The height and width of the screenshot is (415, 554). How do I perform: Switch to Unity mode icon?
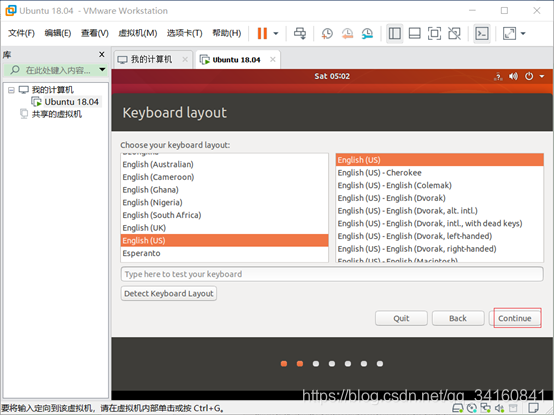(454, 34)
